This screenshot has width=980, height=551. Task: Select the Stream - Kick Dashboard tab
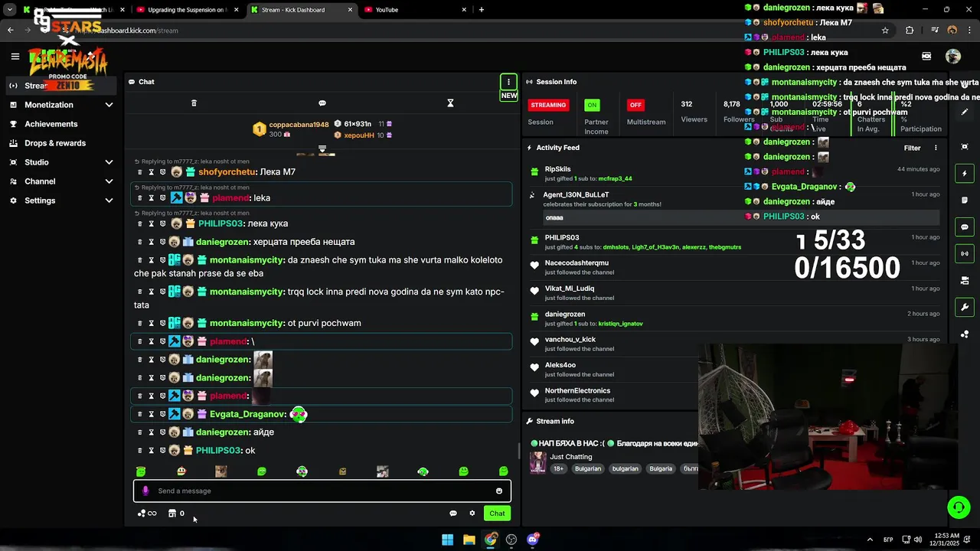302,10
